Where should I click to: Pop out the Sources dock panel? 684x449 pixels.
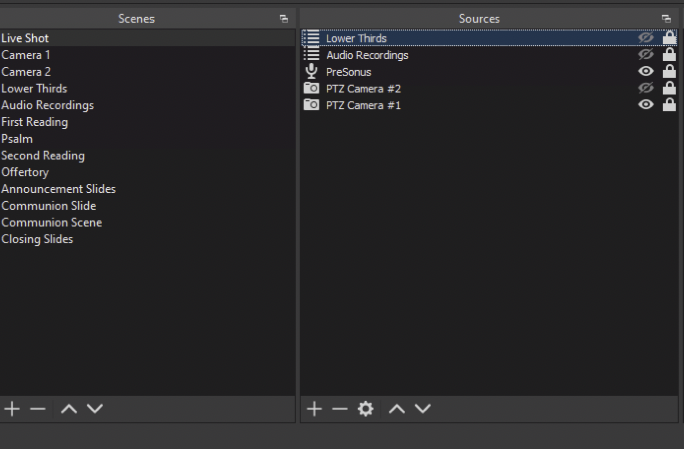pos(666,19)
